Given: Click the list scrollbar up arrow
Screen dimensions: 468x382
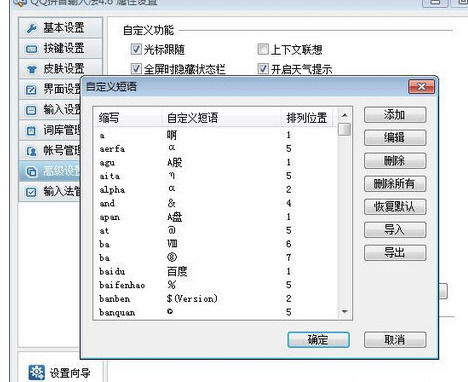Looking at the screenshot, I should pos(345,115).
